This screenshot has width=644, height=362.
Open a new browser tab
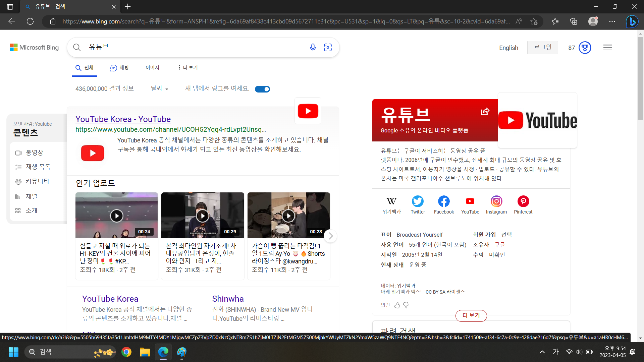click(128, 7)
